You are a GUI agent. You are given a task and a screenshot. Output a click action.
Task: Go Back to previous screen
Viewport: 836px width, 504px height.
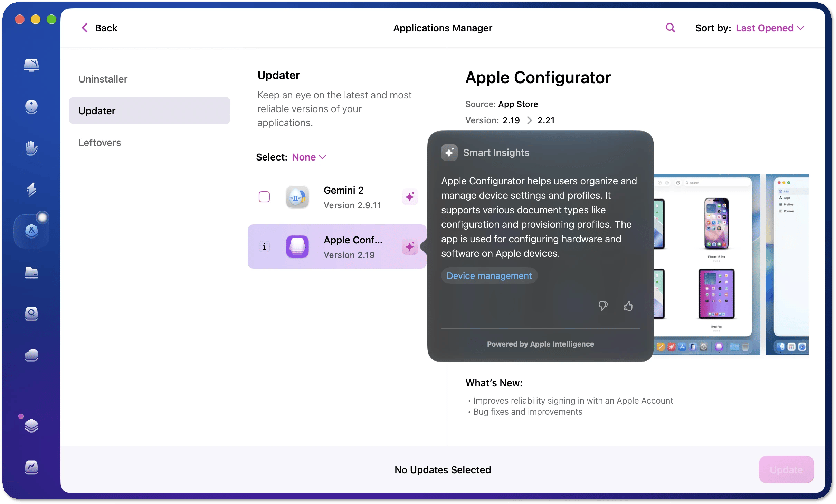coord(99,28)
